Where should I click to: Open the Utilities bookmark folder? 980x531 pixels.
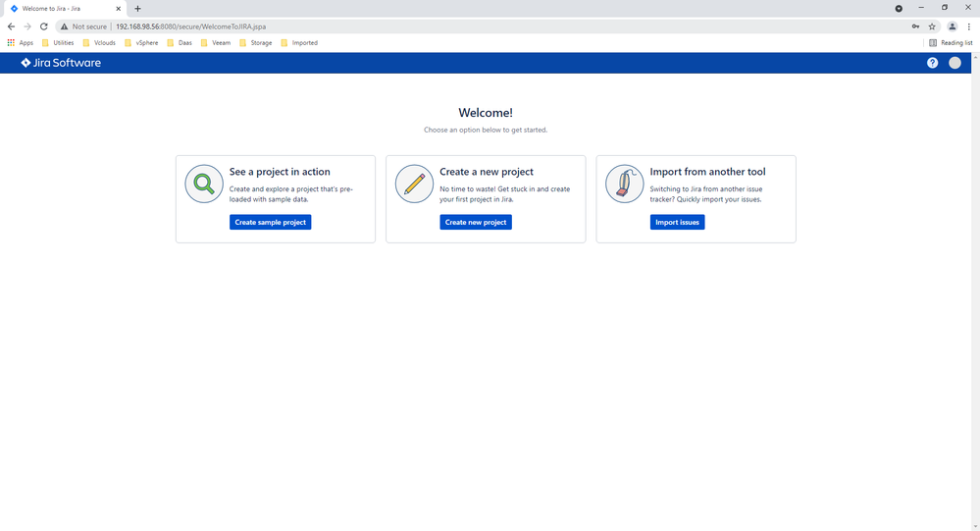tap(58, 42)
